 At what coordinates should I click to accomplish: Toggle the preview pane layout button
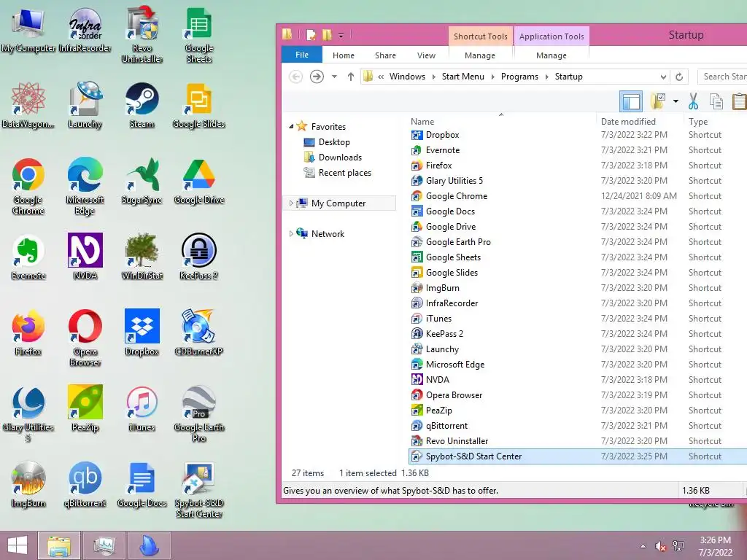click(x=631, y=101)
